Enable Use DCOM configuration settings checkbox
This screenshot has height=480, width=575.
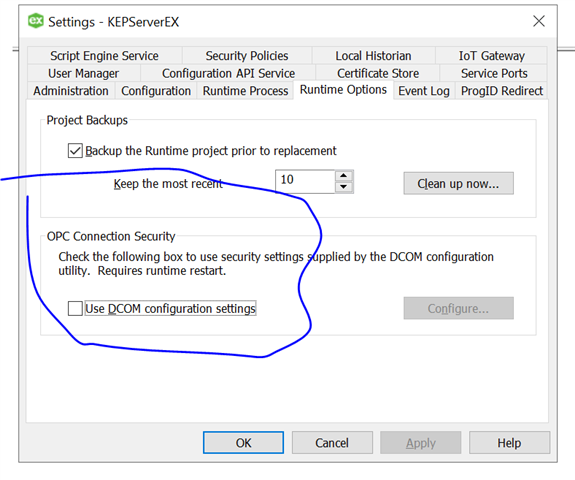point(75,308)
